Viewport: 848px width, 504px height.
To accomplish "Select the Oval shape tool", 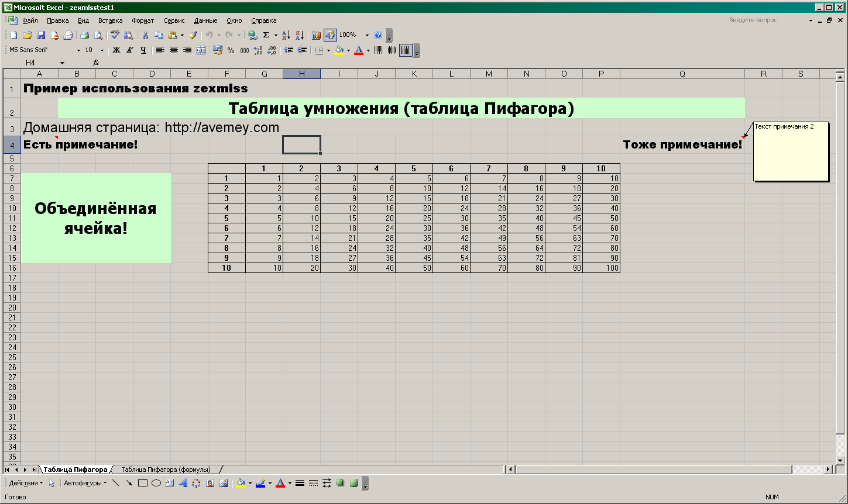I will pos(156,483).
